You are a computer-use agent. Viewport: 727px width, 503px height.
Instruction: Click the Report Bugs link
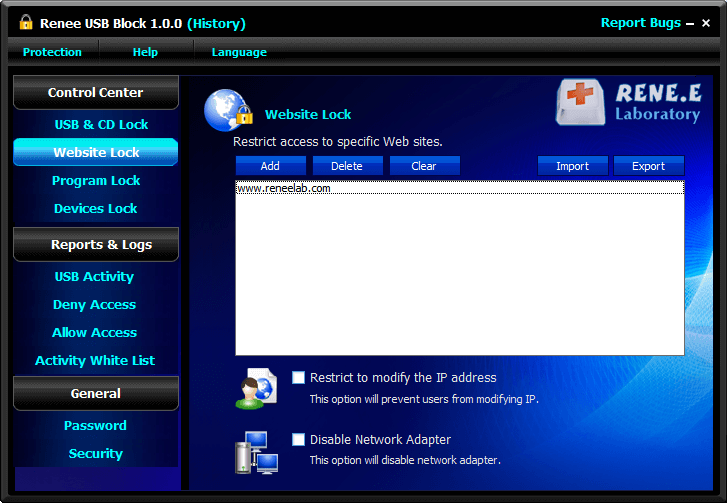(x=640, y=23)
